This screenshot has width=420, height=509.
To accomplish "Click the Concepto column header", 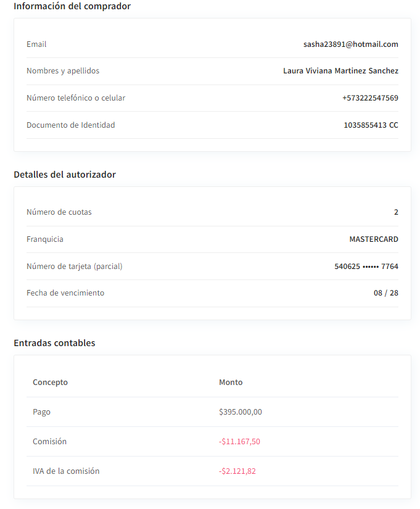I will point(50,383).
